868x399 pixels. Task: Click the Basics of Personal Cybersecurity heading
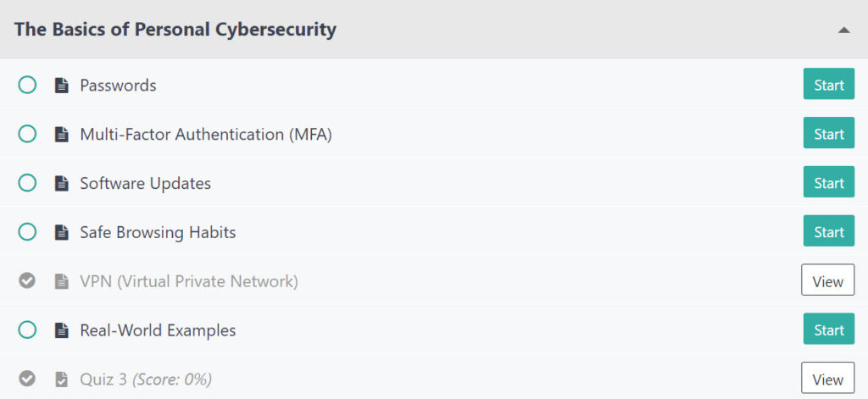click(x=175, y=30)
